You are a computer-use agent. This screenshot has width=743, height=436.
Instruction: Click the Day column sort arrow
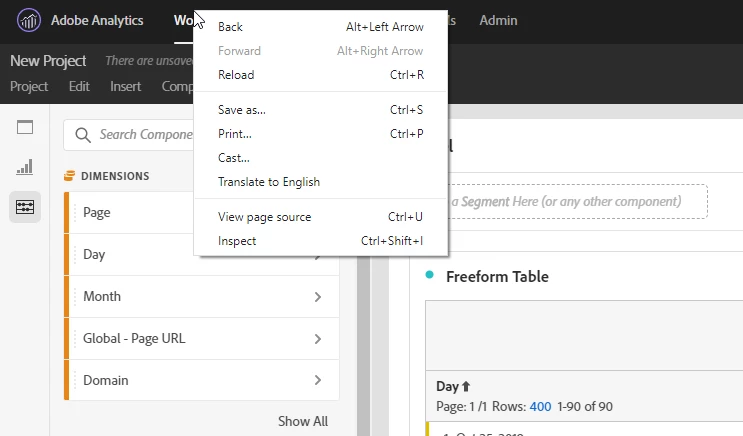pos(466,387)
